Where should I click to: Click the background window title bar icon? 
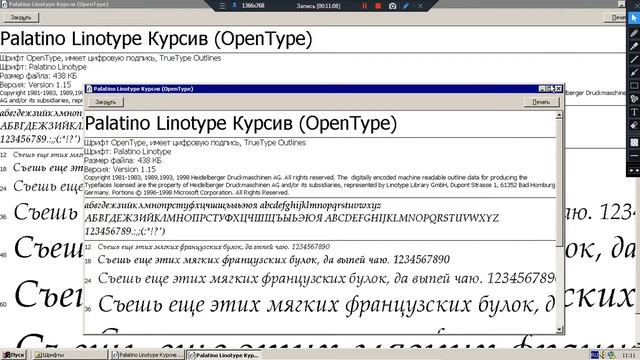click(x=4, y=4)
